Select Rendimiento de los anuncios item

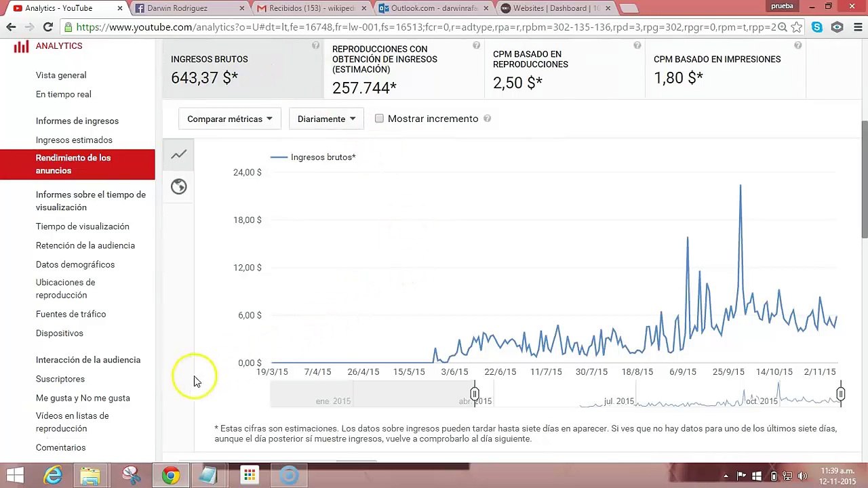[x=77, y=164]
